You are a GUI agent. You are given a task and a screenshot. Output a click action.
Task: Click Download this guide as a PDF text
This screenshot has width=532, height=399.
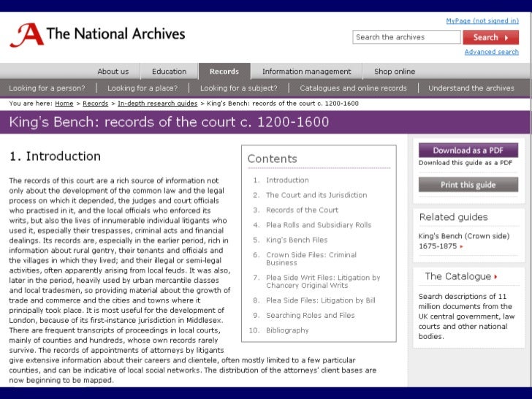tap(465, 163)
